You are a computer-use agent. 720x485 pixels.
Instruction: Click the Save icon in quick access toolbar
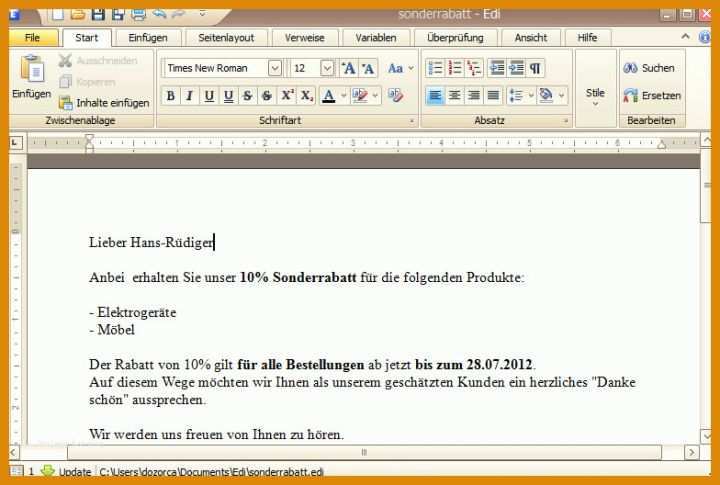click(98, 14)
